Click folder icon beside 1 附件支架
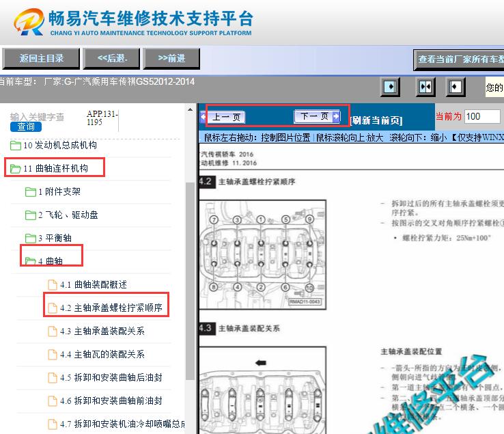This screenshot has height=434, width=504. coord(31,192)
